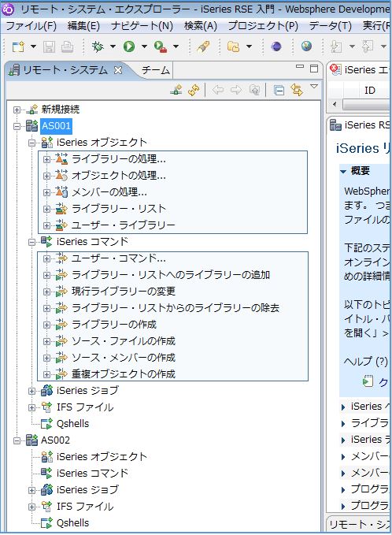Collapse the iSeries コマンド node under AS001

tap(32, 242)
